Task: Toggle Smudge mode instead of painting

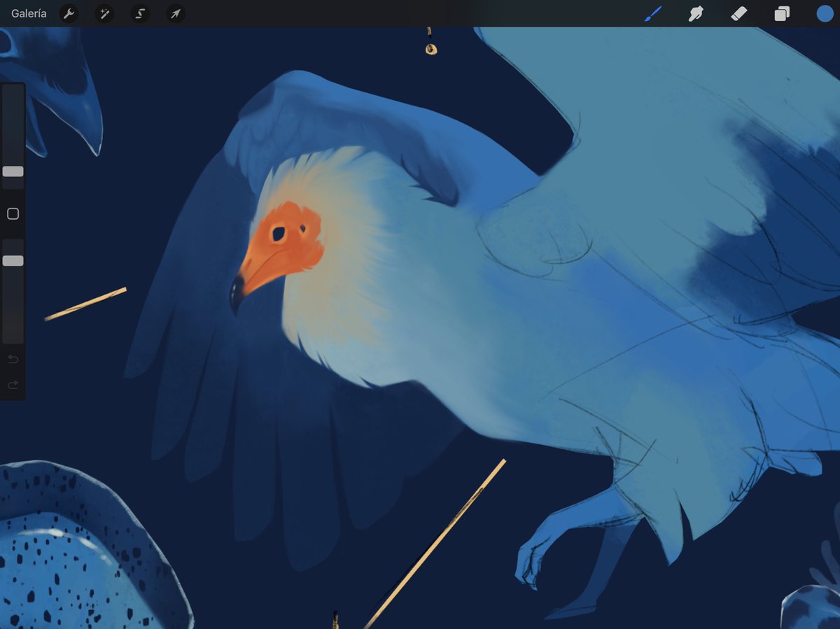Action: 695,14
